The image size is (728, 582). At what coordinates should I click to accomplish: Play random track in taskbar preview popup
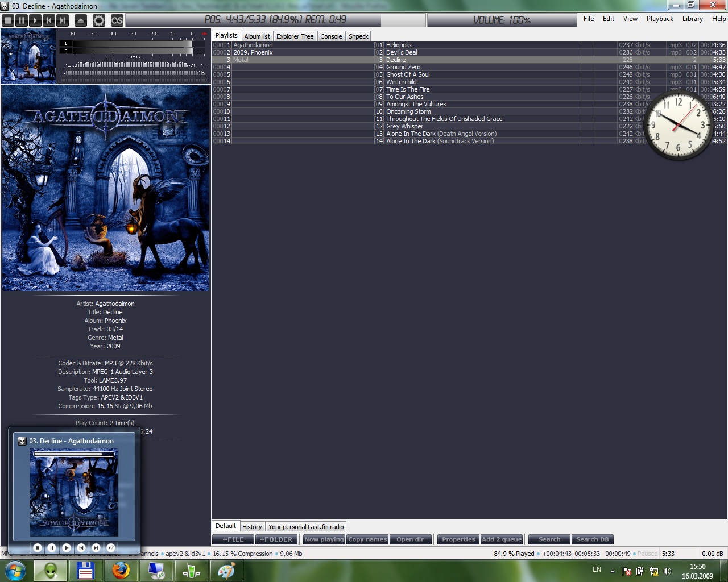click(x=111, y=548)
